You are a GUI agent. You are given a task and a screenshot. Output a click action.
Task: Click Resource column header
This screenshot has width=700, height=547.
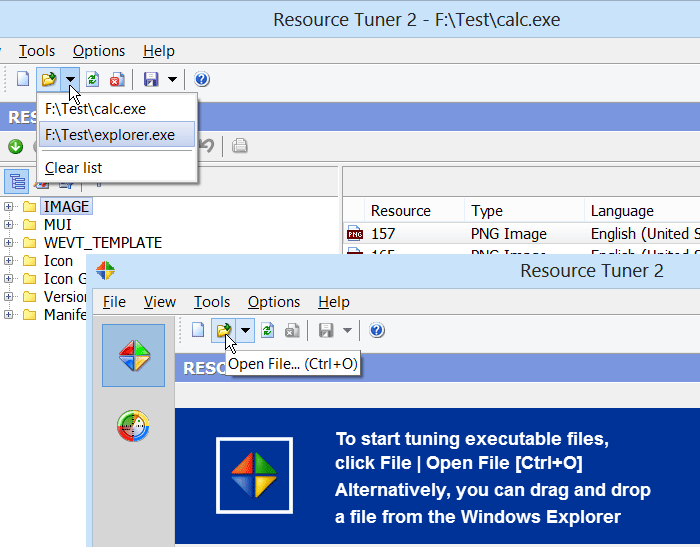click(400, 211)
